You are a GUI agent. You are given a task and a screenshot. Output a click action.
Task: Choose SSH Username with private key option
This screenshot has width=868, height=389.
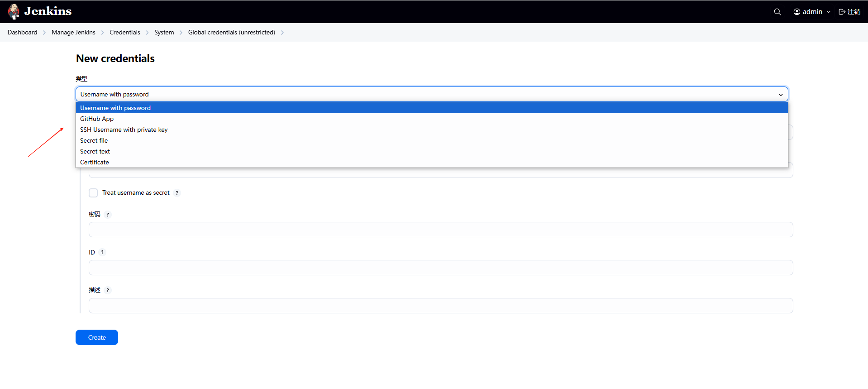124,130
